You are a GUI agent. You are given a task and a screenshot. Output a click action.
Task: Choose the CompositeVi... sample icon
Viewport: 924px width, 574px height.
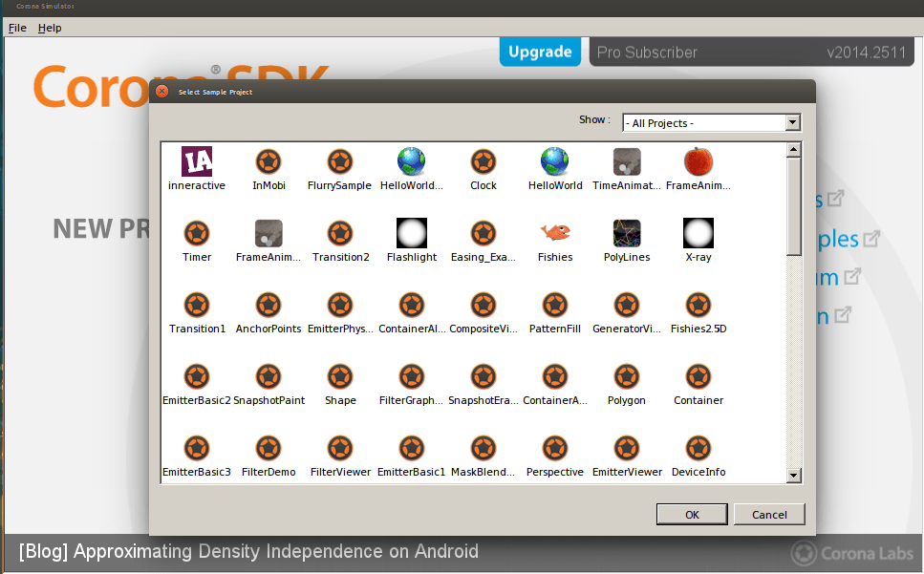pyautogui.click(x=483, y=305)
